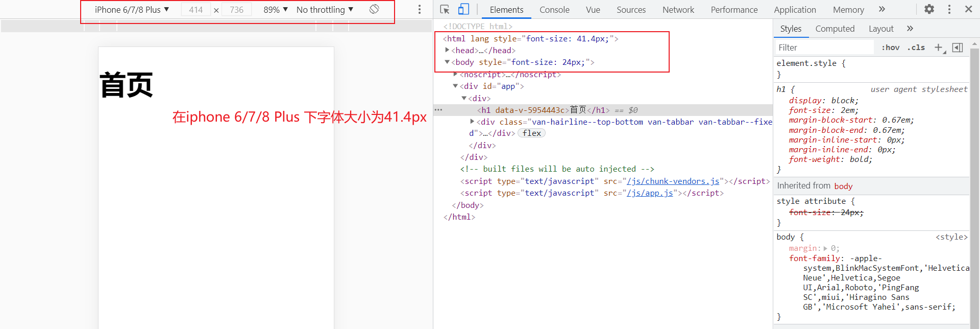
Task: Click the flex badge on van-tabbar
Action: [531, 133]
